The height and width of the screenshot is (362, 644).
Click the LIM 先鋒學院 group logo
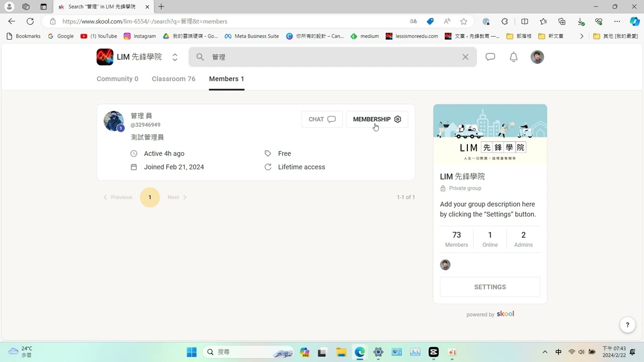pyautogui.click(x=105, y=57)
